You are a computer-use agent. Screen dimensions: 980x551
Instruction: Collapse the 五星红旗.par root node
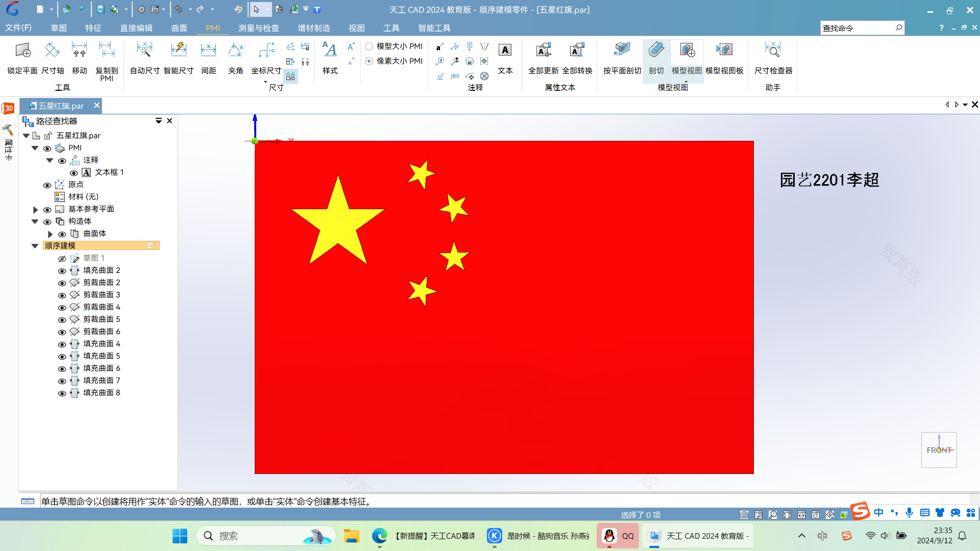tap(26, 136)
